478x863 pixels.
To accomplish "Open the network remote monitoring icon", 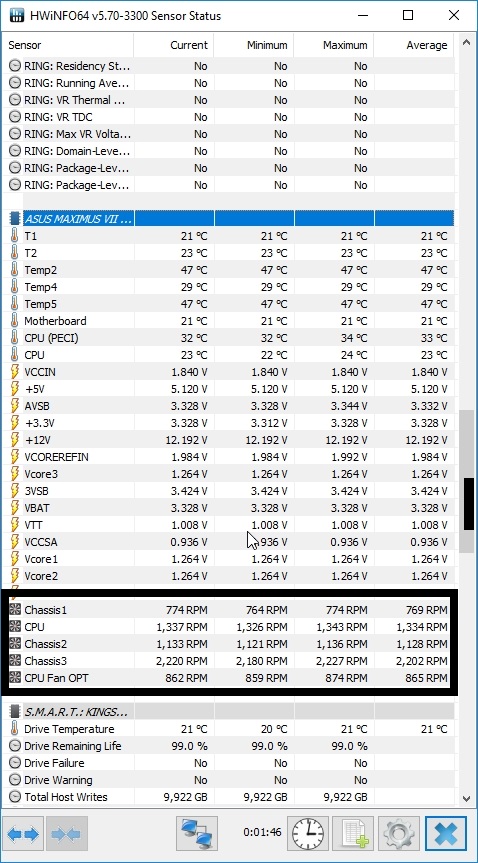I will [x=197, y=834].
